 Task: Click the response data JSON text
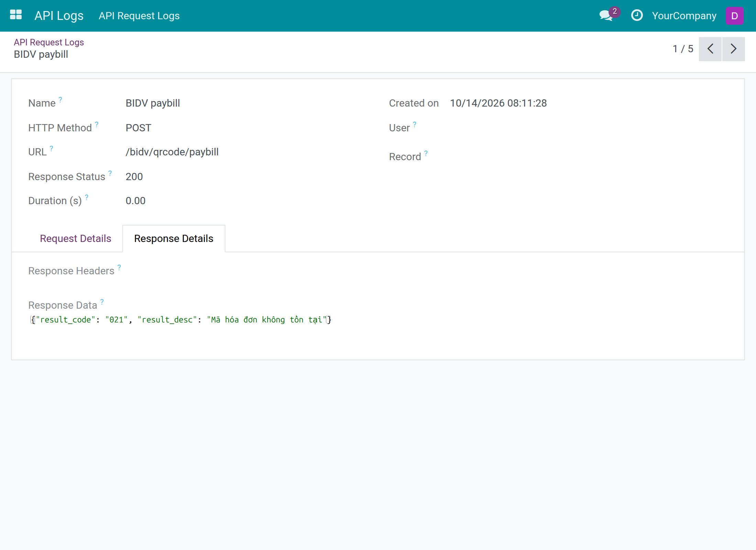click(181, 320)
